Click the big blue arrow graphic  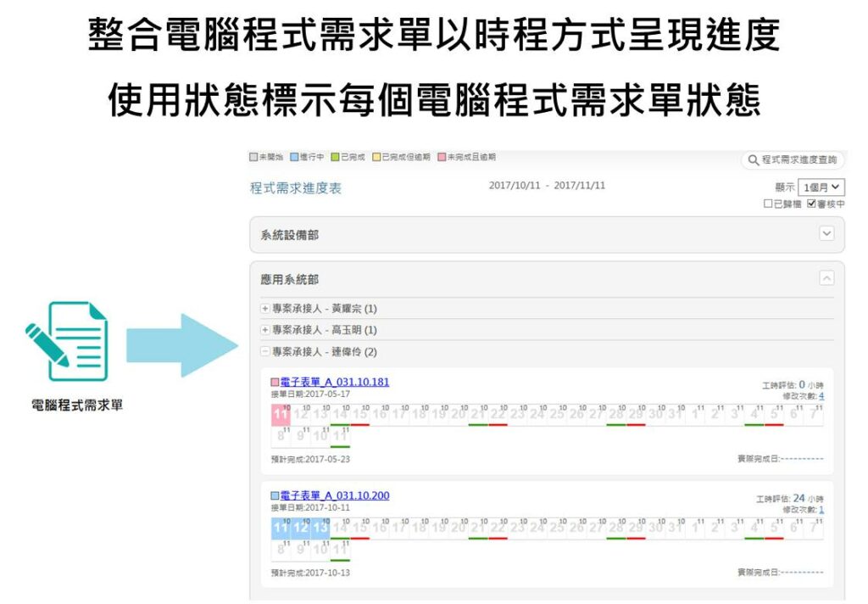click(182, 345)
